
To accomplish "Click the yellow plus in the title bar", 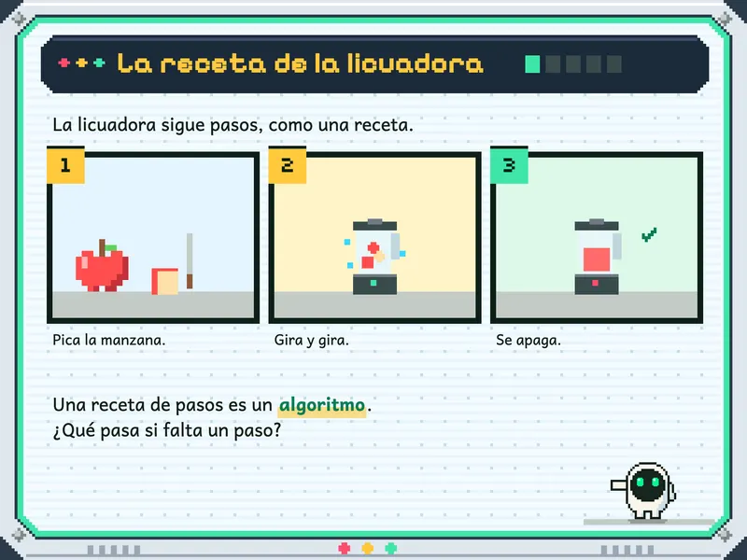I will [81, 63].
